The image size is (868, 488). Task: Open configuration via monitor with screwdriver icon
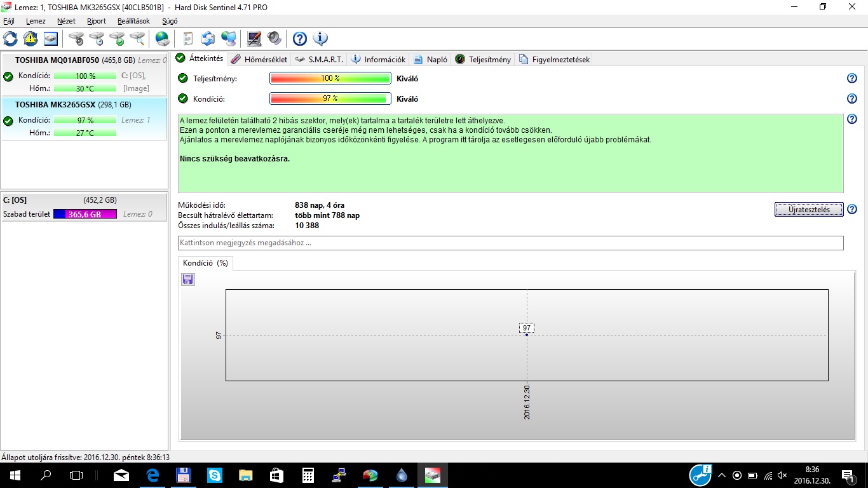(x=254, y=39)
